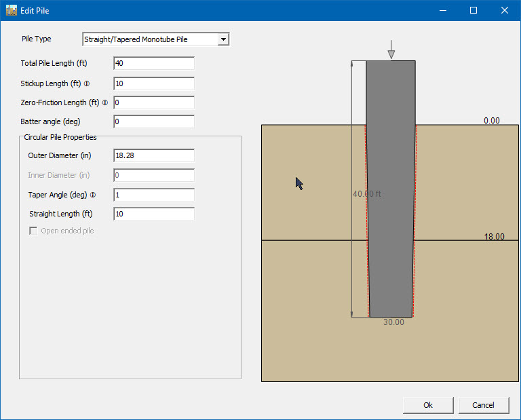Click the Inner Diameter input field

tap(154, 175)
